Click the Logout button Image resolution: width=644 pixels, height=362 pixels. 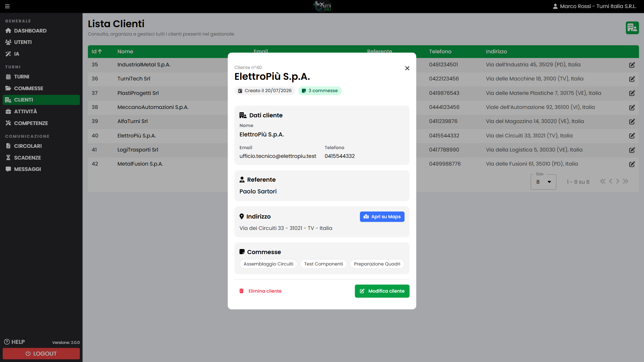[x=41, y=354]
